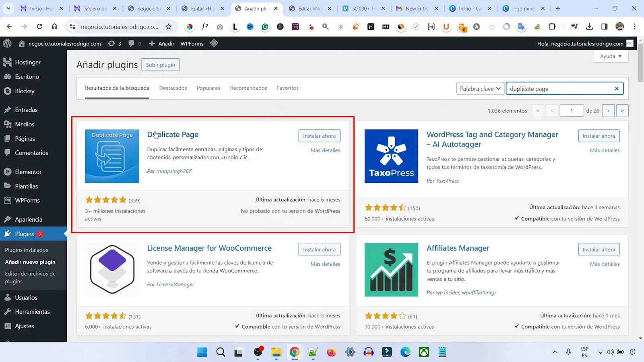644x362 pixels.
Task: Open the Añadir new content menu
Action: click(x=162, y=43)
